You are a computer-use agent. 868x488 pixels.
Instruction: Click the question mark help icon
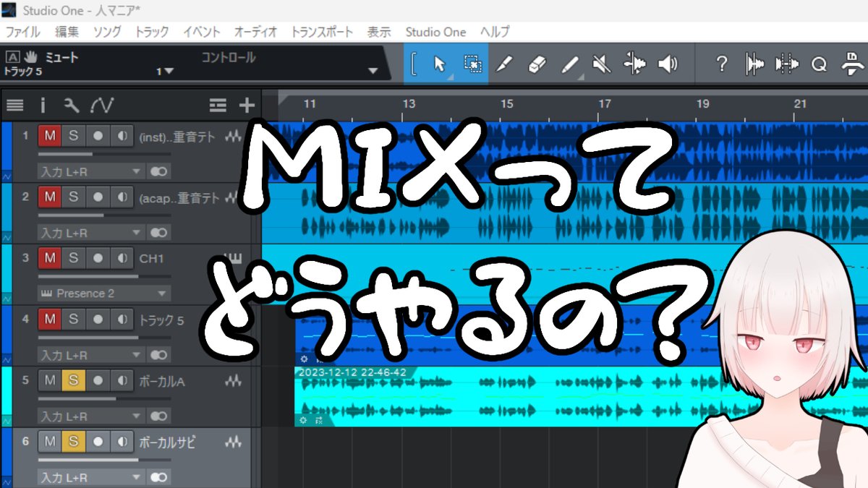[x=721, y=64]
